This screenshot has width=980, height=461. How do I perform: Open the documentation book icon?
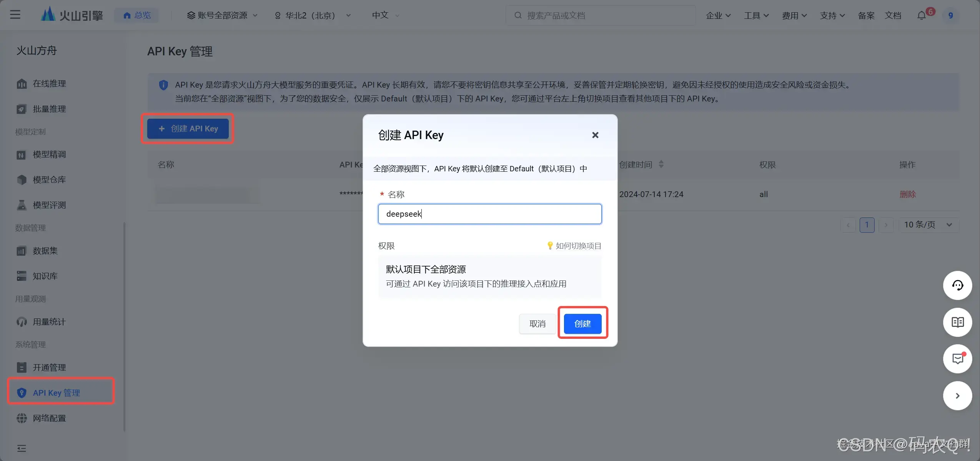pos(957,322)
